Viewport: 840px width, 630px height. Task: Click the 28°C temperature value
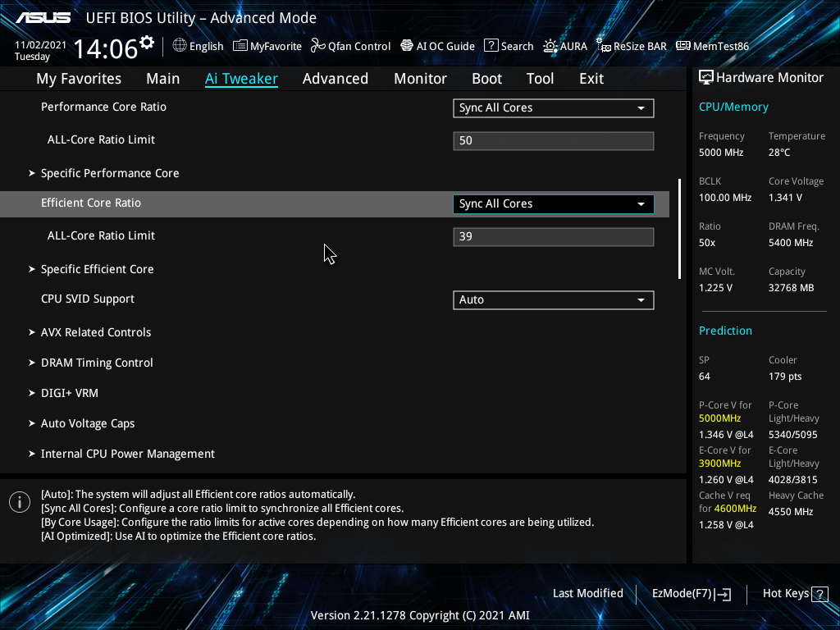coord(779,153)
